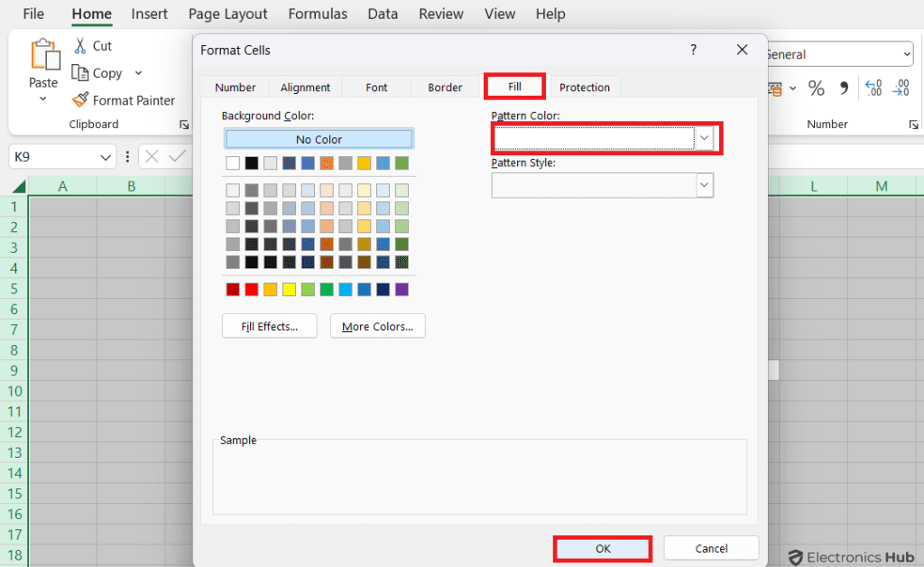Click the Cut scissors icon
This screenshot has height=567, width=924.
[80, 45]
